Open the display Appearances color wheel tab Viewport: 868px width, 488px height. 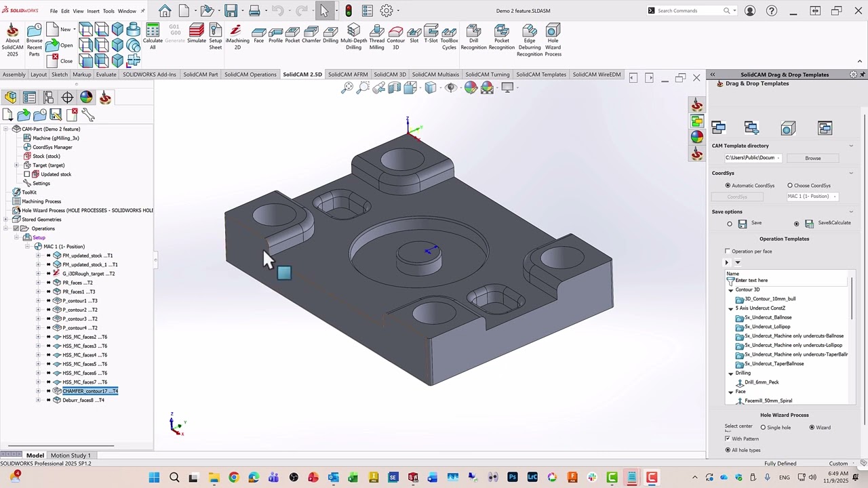pyautogui.click(x=86, y=98)
